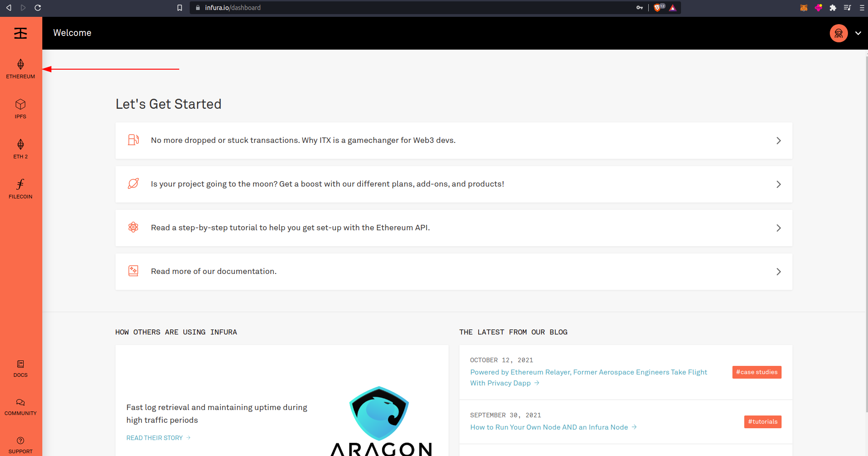The height and width of the screenshot is (456, 868).
Task: Open the ETH 2 section in sidebar
Action: (x=20, y=149)
